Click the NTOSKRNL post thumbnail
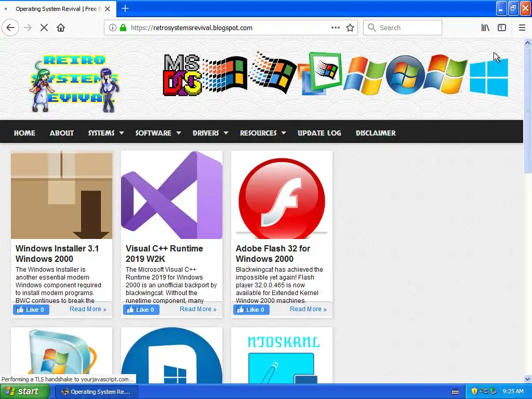The image size is (532, 399). pyautogui.click(x=282, y=355)
